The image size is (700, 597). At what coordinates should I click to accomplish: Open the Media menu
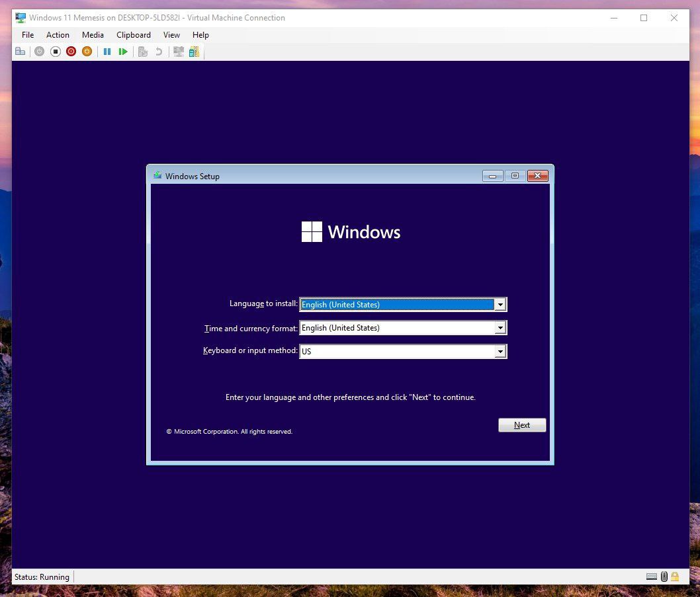coord(93,35)
